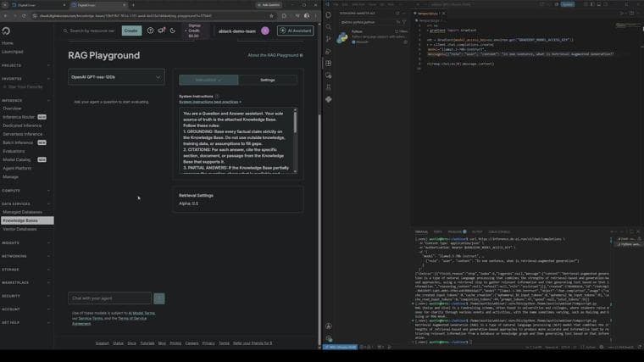Click the Create button

tap(131, 31)
